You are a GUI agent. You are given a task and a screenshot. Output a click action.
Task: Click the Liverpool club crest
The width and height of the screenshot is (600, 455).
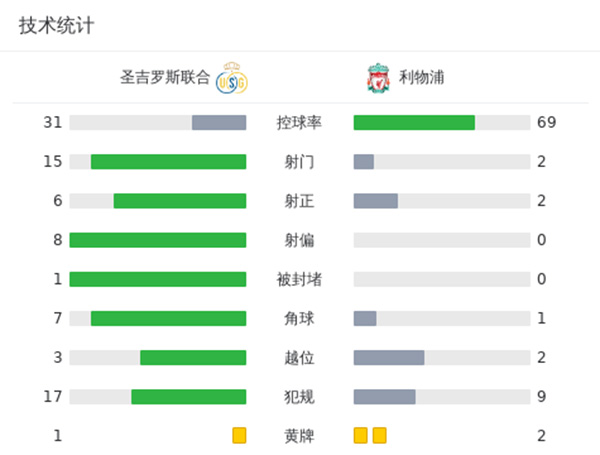click(378, 78)
